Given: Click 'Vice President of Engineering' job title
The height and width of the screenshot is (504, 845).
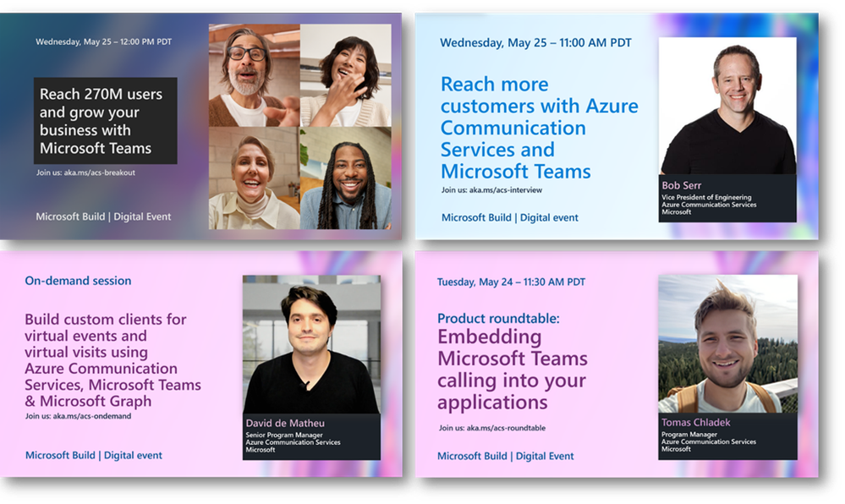Looking at the screenshot, I should pos(706,197).
